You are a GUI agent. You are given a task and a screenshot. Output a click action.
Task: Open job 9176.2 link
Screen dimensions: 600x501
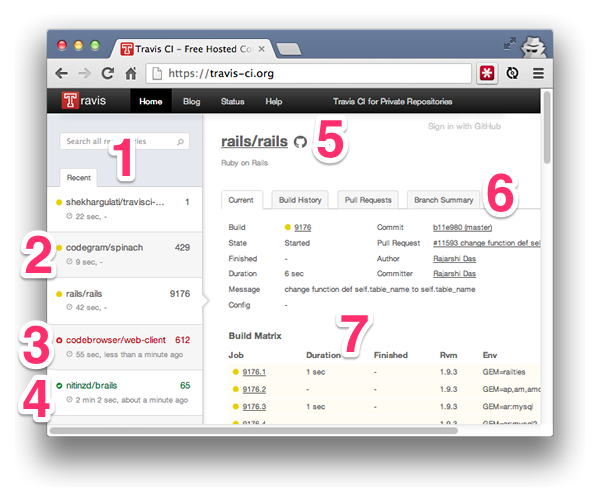click(x=254, y=389)
